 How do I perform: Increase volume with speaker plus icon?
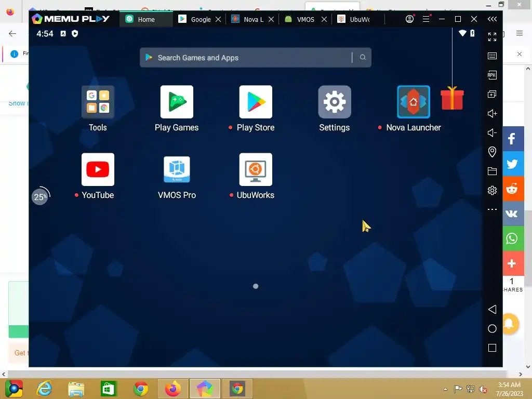click(x=493, y=113)
